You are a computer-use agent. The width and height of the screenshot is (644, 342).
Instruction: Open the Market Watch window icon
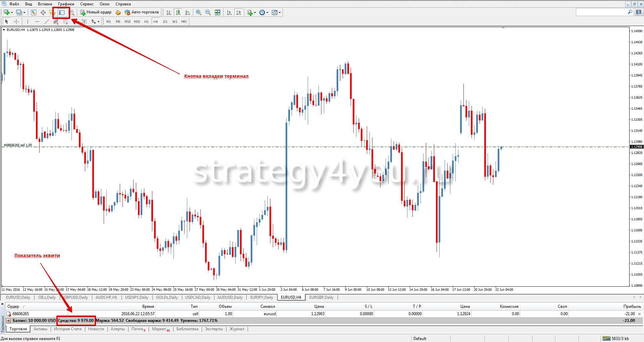click(x=33, y=12)
